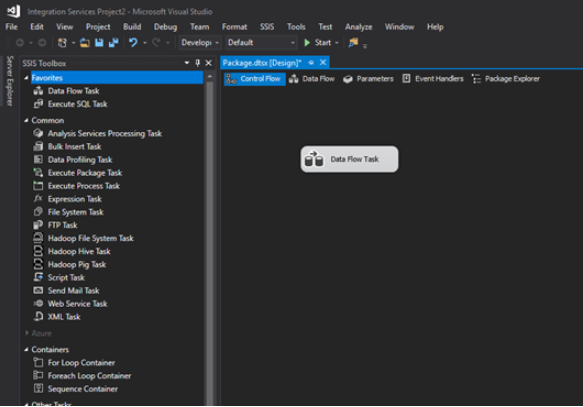Click the Navigate Backward button

pyautogui.click(x=20, y=43)
